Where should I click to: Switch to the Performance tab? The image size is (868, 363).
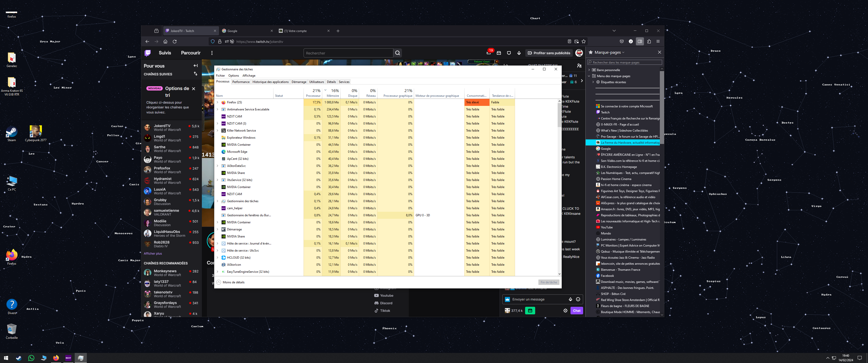pos(240,82)
